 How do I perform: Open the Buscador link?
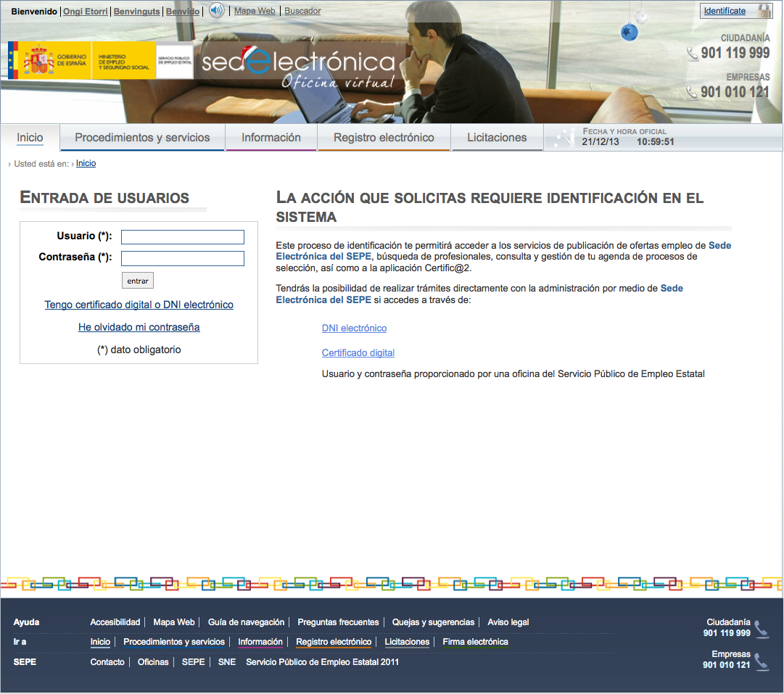click(302, 10)
